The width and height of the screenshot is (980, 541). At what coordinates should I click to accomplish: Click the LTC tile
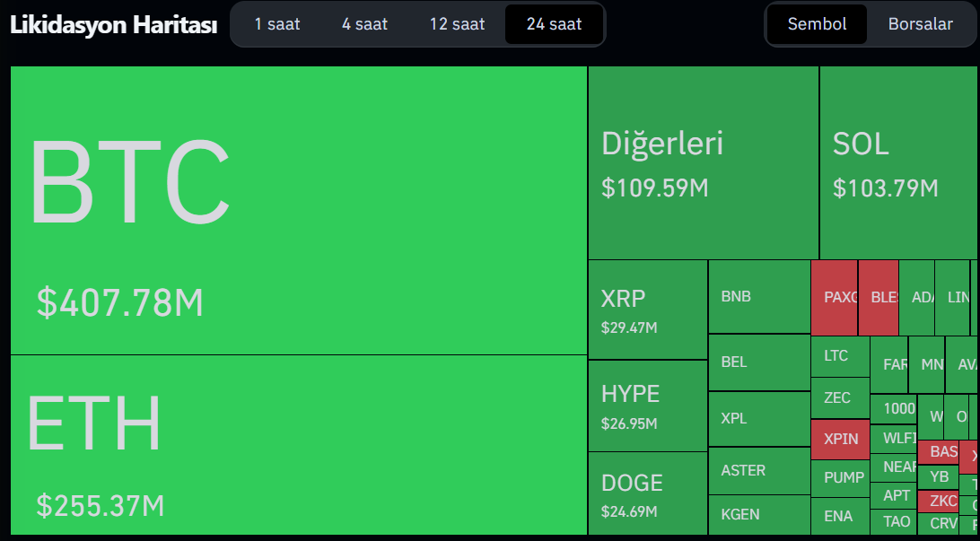point(839,355)
